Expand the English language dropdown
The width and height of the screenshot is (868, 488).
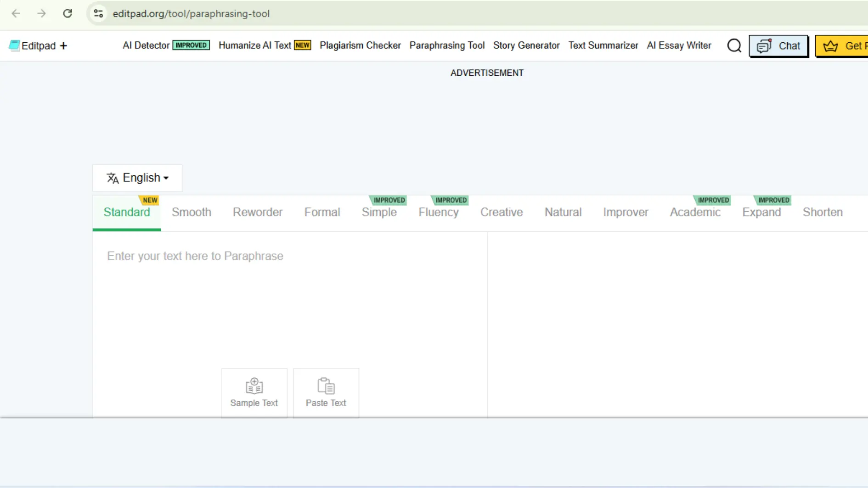pos(137,178)
